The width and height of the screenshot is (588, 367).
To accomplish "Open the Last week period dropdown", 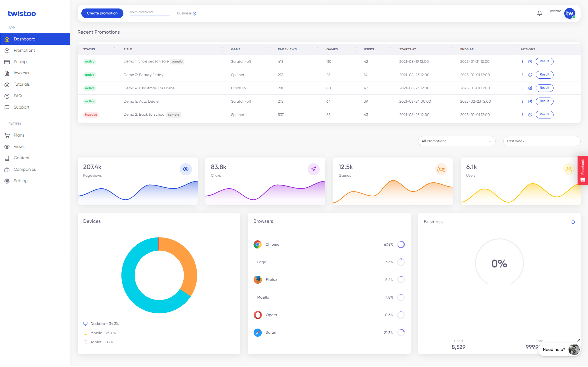I will [541, 141].
